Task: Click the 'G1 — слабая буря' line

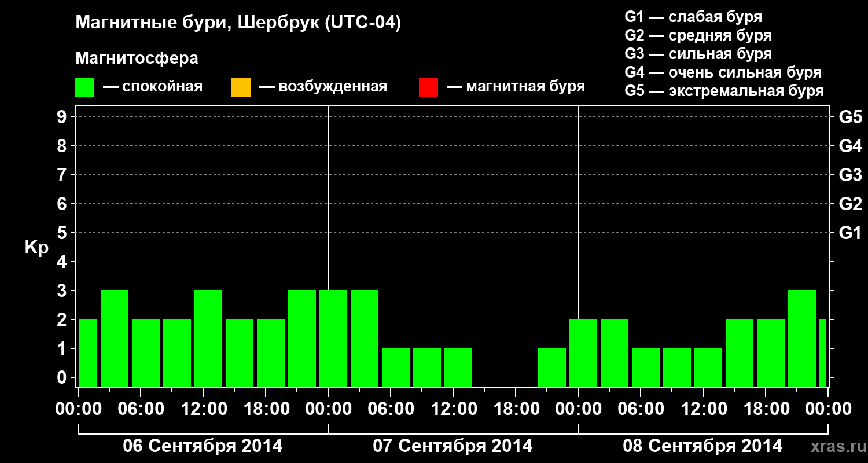Action: tap(693, 17)
